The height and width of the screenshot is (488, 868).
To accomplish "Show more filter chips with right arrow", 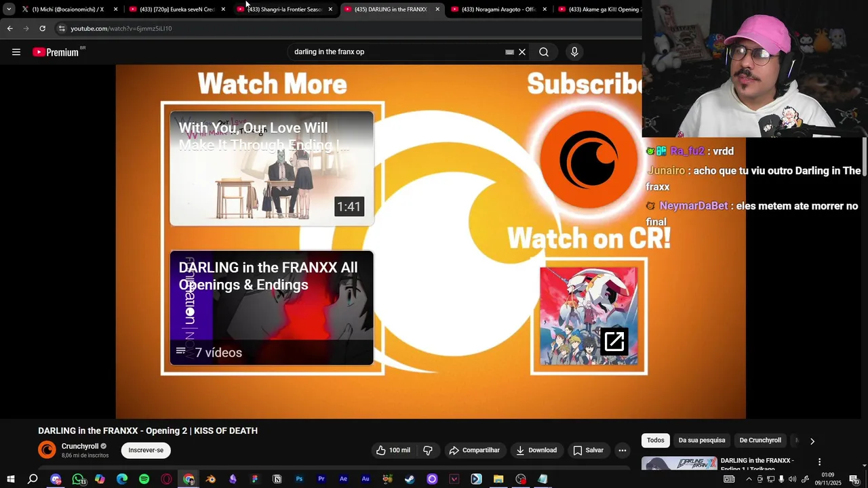I will tap(812, 441).
